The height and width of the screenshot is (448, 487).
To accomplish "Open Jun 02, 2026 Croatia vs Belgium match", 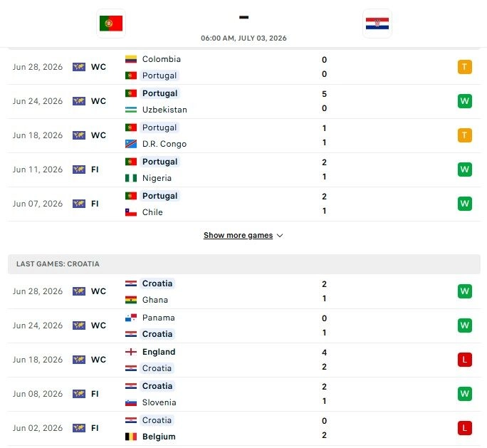I will click(x=244, y=429).
